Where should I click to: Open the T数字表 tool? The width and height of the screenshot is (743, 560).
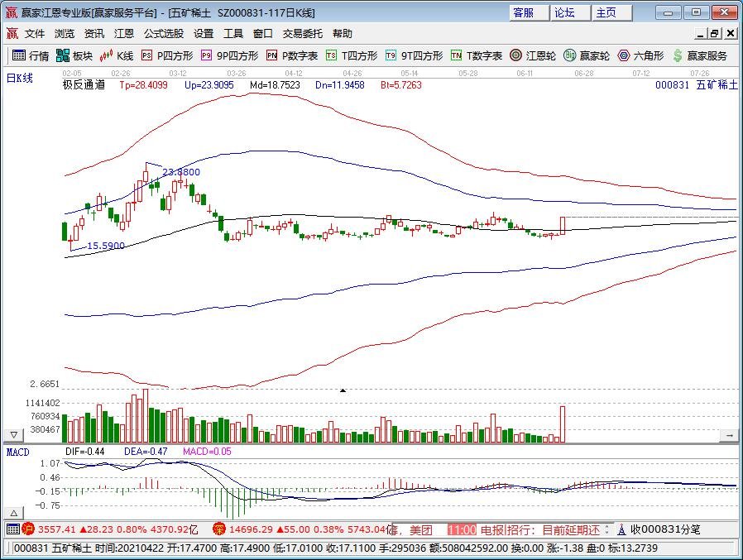pos(477,56)
